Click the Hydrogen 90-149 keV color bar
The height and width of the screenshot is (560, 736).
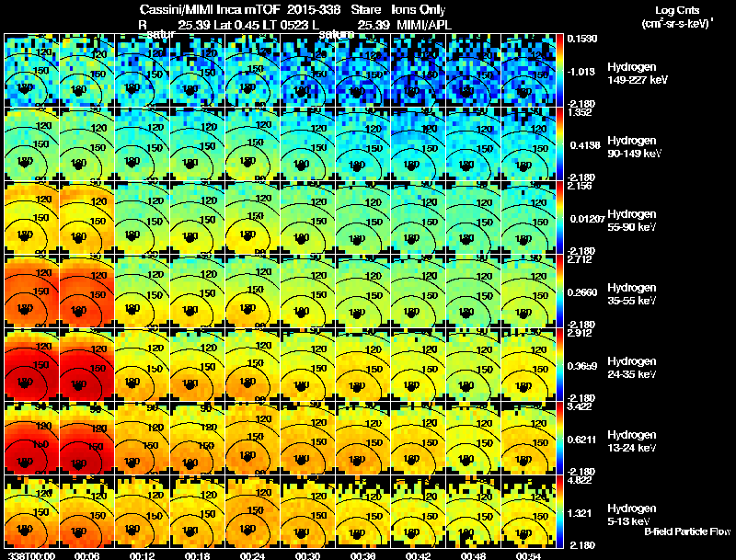pyautogui.click(x=559, y=143)
